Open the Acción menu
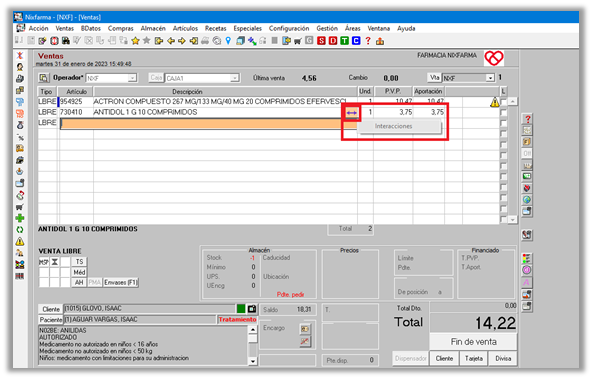The width and height of the screenshot is (592, 379). (x=39, y=28)
